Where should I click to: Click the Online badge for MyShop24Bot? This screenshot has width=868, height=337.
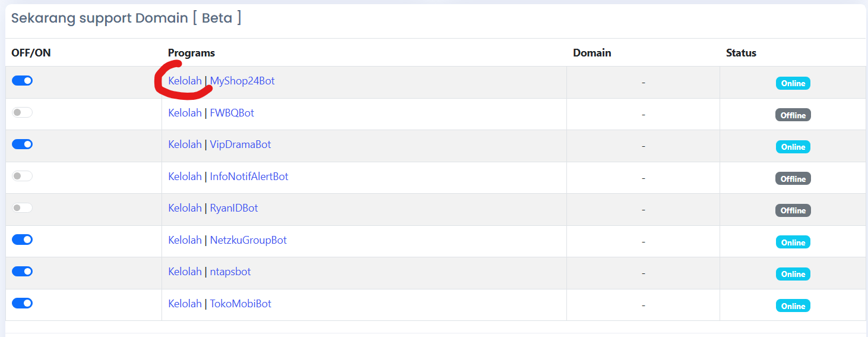click(x=793, y=83)
